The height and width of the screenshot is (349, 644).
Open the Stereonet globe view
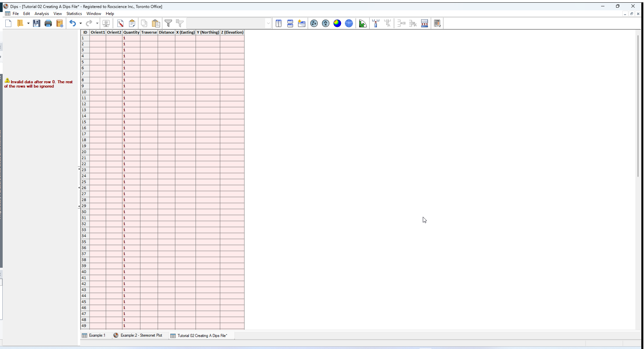(x=349, y=23)
